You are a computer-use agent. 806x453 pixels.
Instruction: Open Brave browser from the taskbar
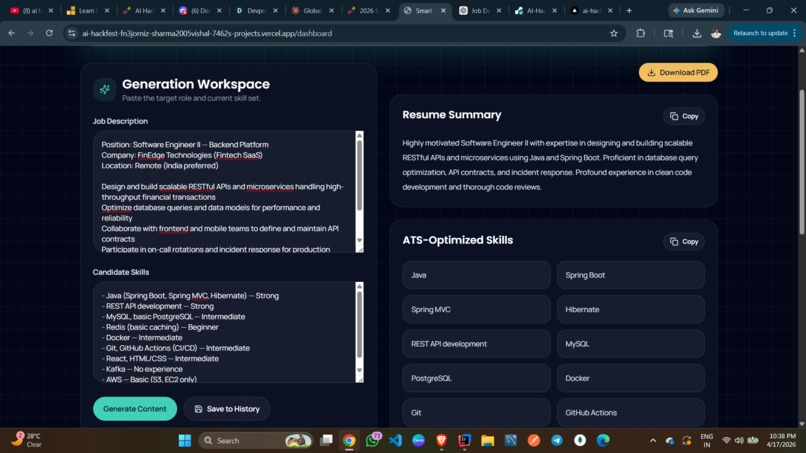point(441,441)
